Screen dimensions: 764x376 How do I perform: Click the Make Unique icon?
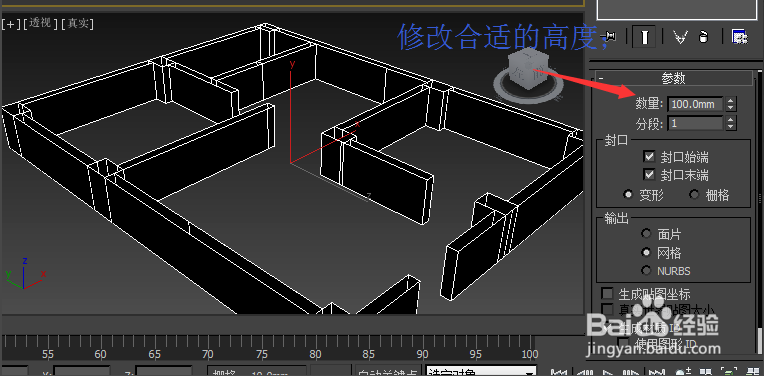pyautogui.click(x=681, y=37)
